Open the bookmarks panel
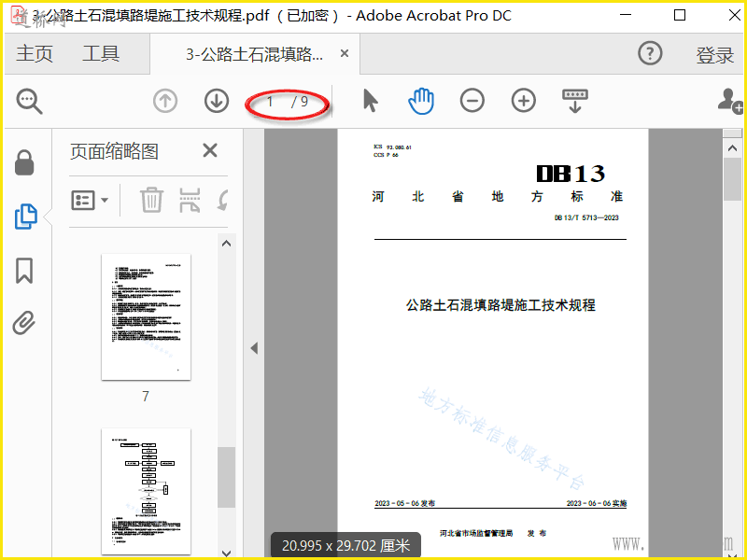This screenshot has height=560, width=747. pos(24,271)
